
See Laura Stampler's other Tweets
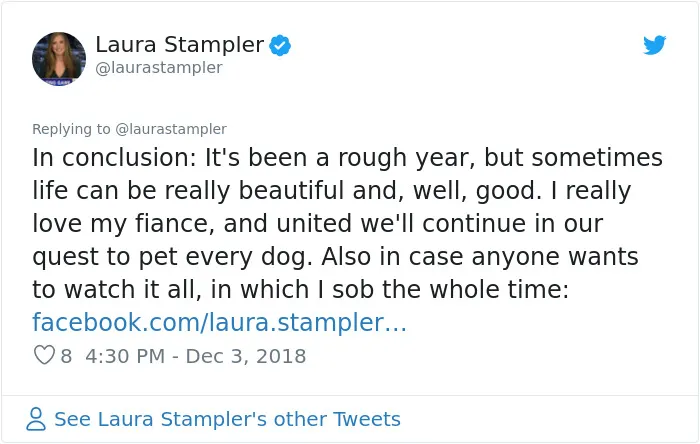(227, 419)
